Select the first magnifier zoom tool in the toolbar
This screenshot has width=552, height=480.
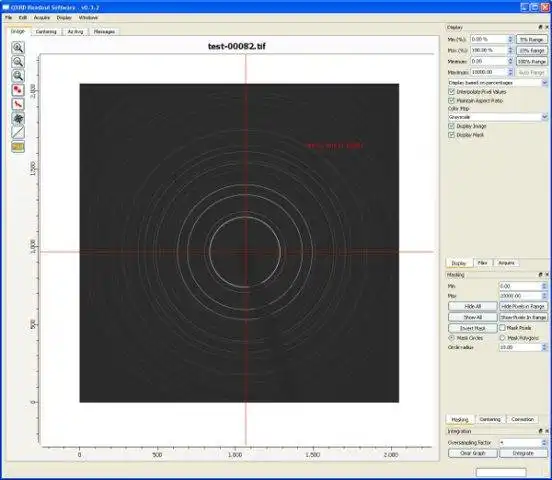[x=18, y=47]
